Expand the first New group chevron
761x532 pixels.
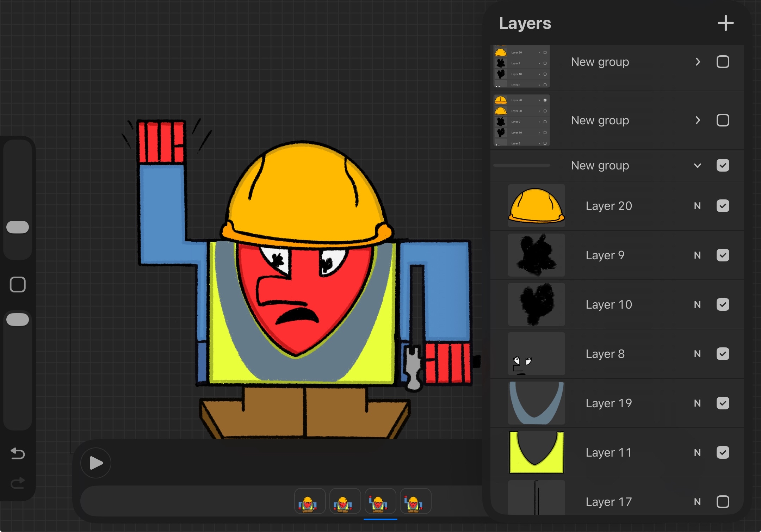[x=698, y=62]
